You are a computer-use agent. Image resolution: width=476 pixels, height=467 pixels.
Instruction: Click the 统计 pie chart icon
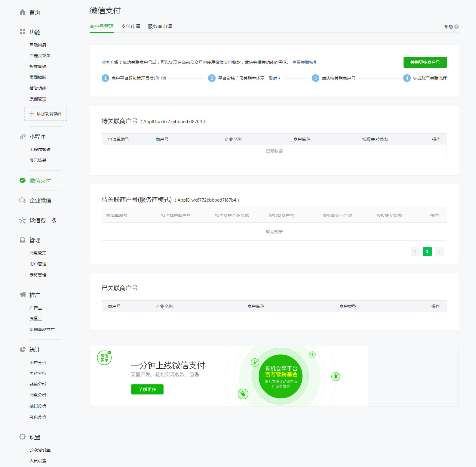pos(23,350)
